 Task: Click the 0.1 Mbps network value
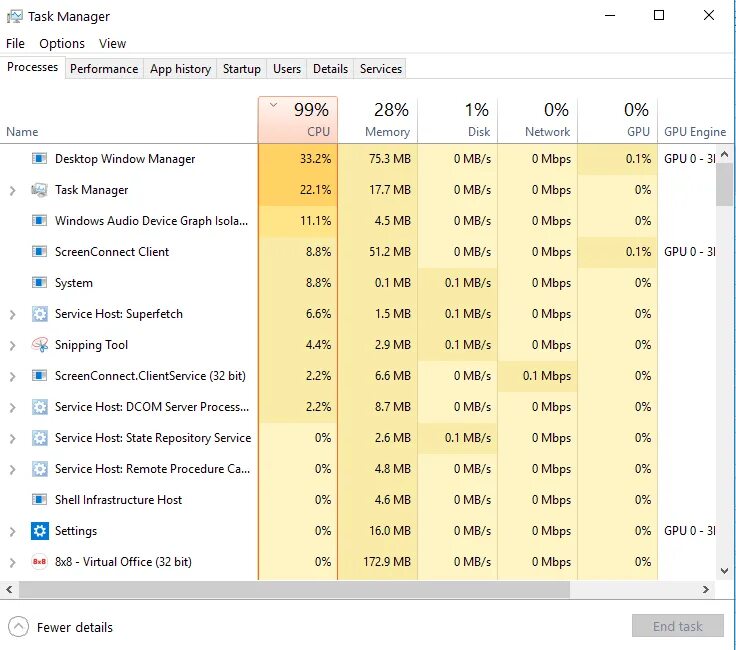[547, 375]
